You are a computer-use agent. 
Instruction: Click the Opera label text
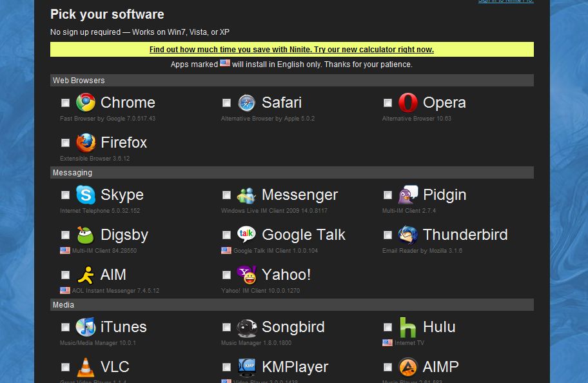[444, 103]
